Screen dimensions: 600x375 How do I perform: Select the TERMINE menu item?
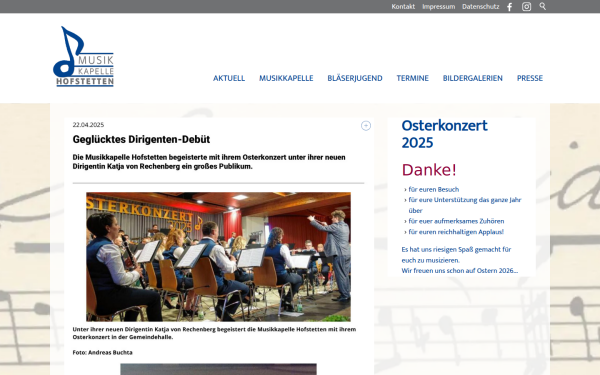[412, 78]
